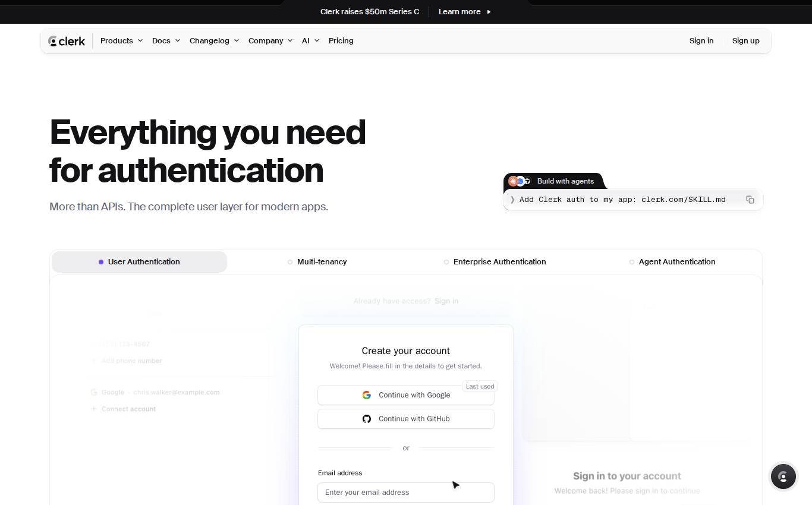Click the Clerk raises $50m Series C text
The image size is (812, 505).
click(x=370, y=12)
